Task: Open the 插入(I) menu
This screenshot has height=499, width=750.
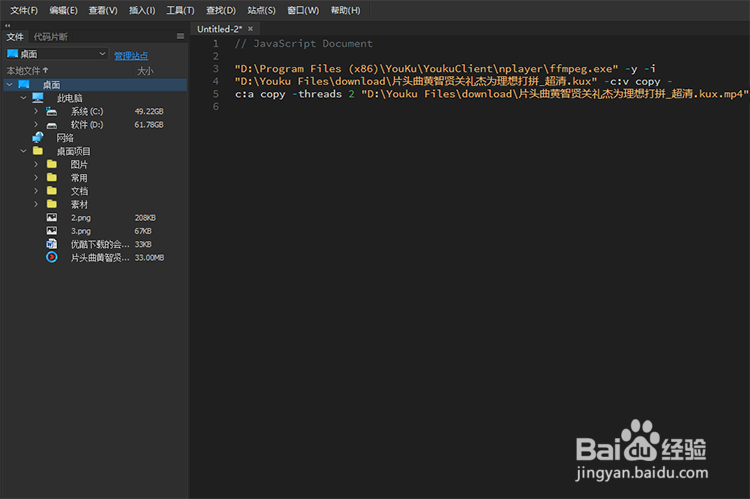Action: (x=142, y=10)
